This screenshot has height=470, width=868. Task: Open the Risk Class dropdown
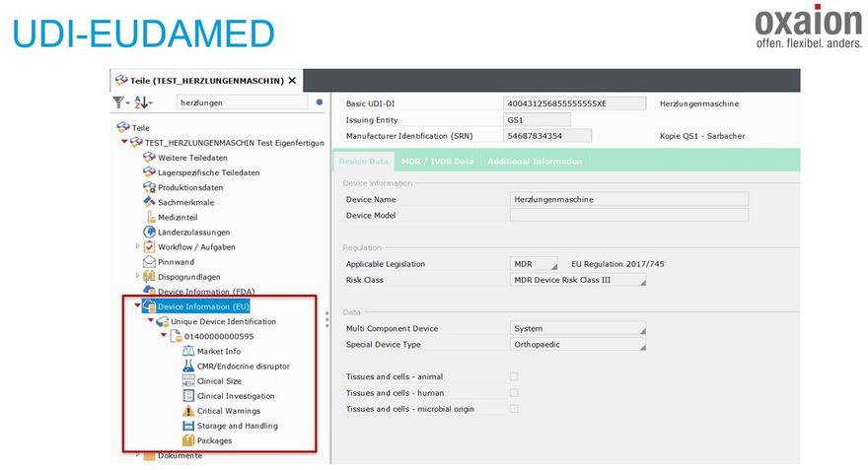tap(577, 280)
